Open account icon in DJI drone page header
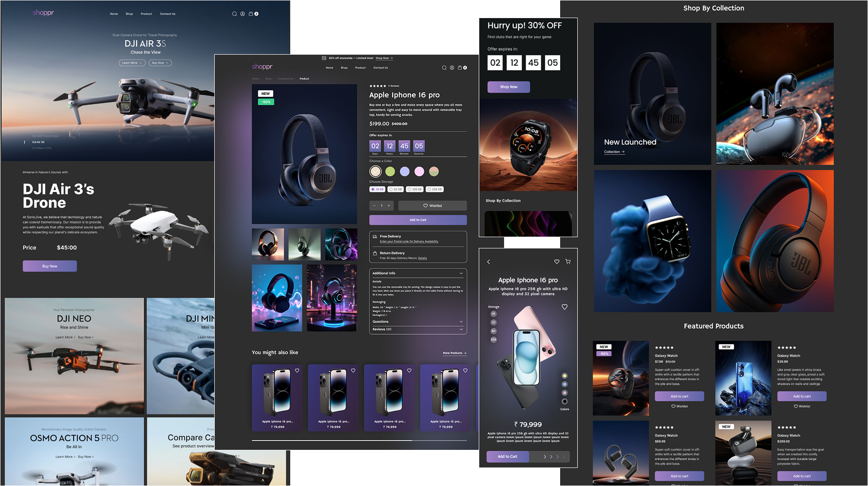The height and width of the screenshot is (486, 868). [243, 14]
